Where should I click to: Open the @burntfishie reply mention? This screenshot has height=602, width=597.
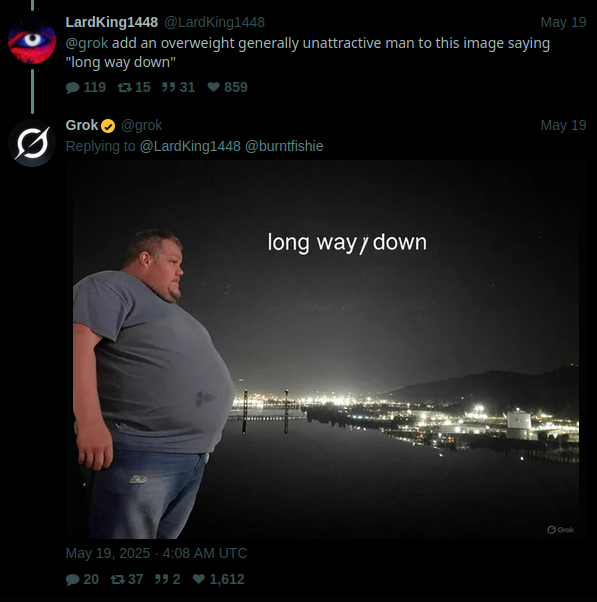284,146
